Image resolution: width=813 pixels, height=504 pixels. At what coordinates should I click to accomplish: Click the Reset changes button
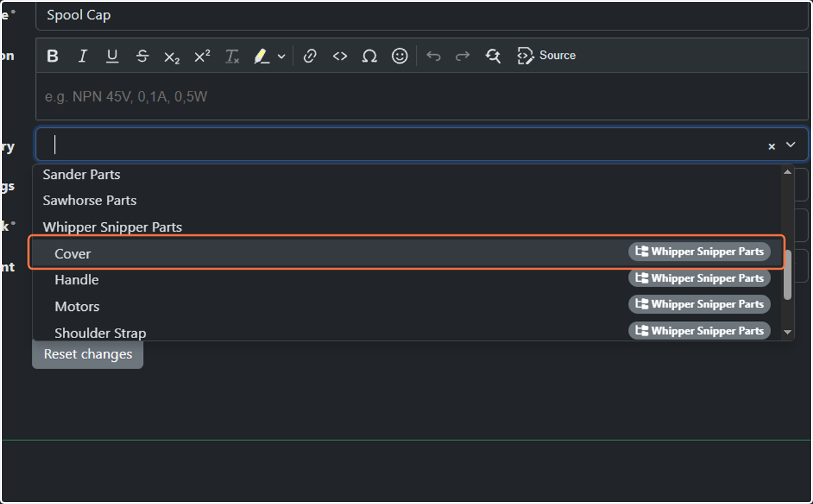(88, 354)
